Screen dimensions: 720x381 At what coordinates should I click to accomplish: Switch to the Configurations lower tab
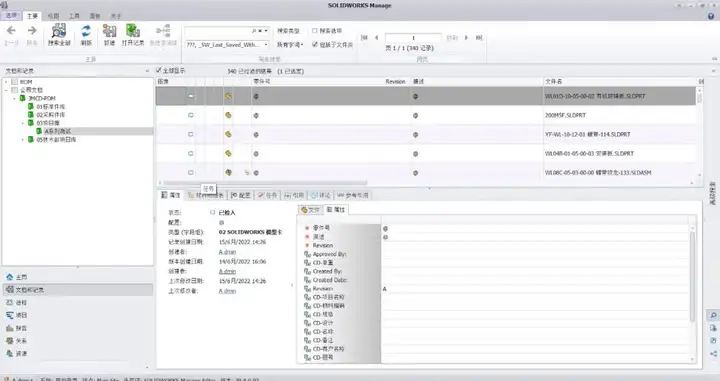[241, 195]
